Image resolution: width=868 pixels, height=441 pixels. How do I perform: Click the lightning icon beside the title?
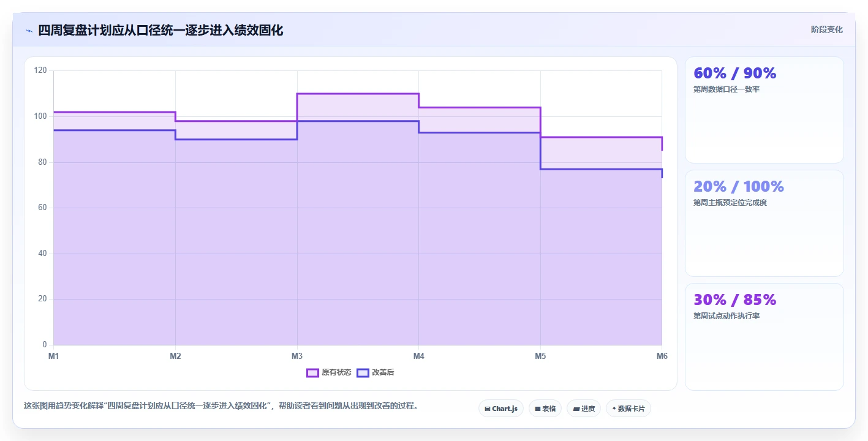click(x=29, y=31)
